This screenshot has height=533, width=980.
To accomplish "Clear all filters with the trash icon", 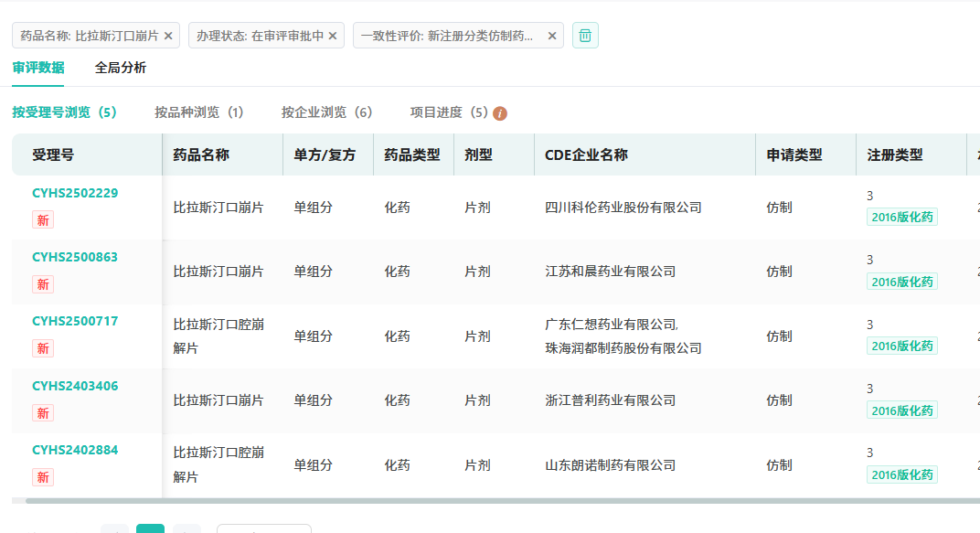I will coord(585,36).
